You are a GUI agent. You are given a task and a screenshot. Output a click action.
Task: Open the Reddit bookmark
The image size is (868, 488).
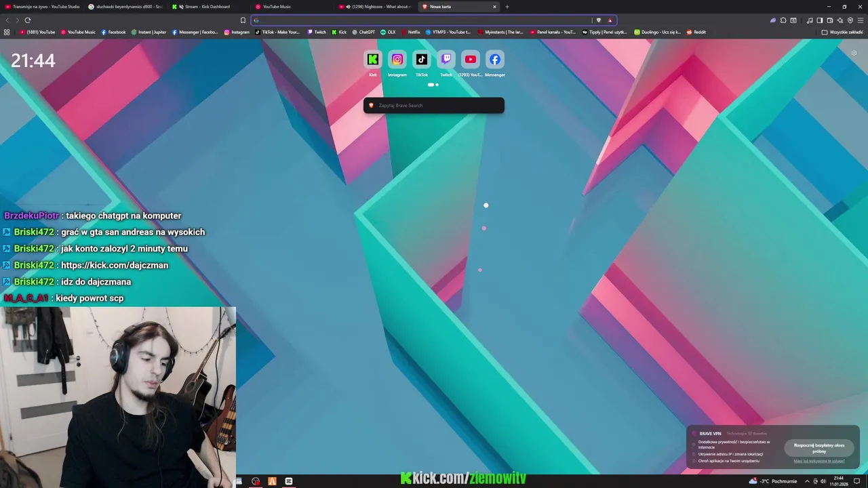[x=696, y=32]
